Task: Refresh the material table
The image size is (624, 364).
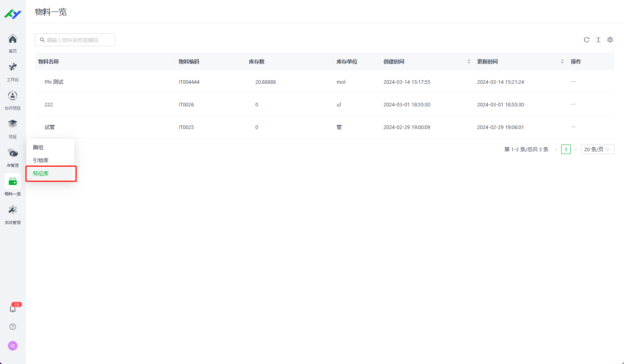Action: pyautogui.click(x=586, y=40)
